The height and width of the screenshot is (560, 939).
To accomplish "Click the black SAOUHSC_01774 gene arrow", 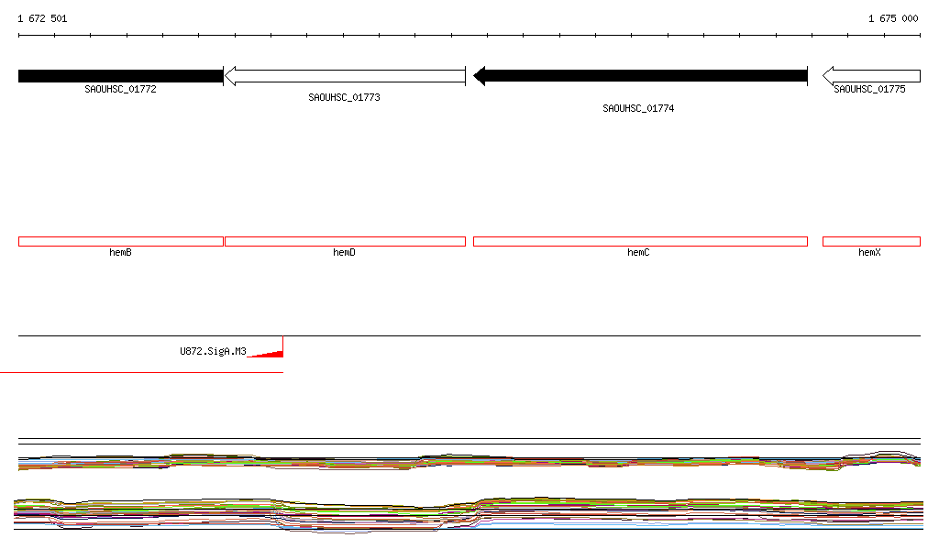I will point(640,76).
